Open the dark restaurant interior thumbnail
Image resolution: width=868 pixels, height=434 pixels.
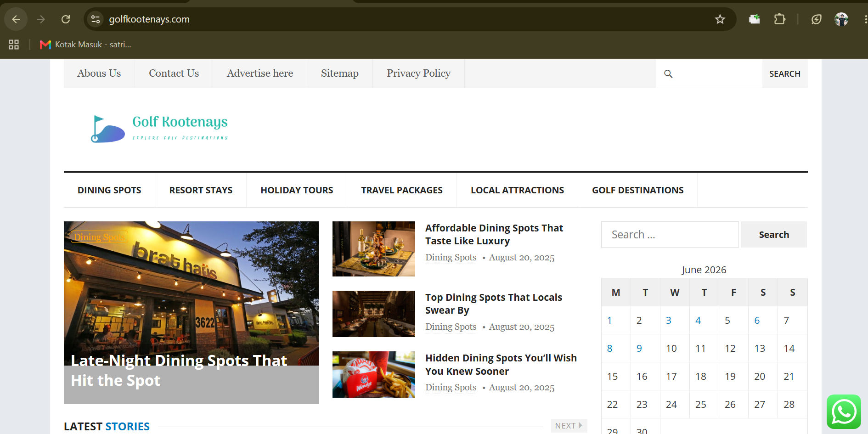point(374,314)
